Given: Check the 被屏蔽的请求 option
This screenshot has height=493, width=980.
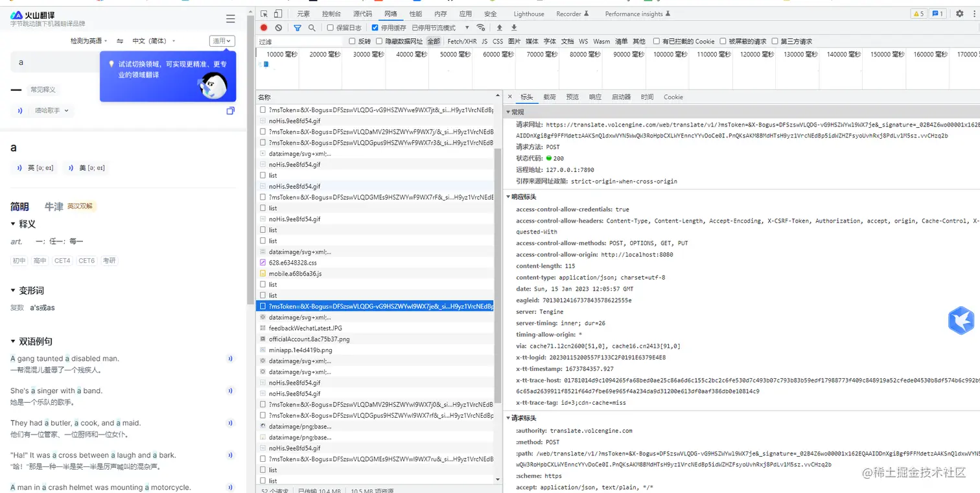Looking at the screenshot, I should pos(723,42).
